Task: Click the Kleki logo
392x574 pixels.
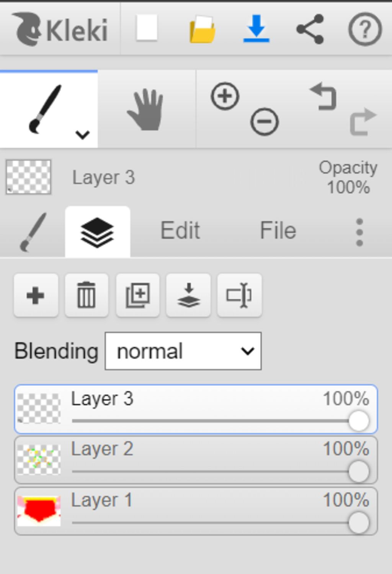Action: 60,29
